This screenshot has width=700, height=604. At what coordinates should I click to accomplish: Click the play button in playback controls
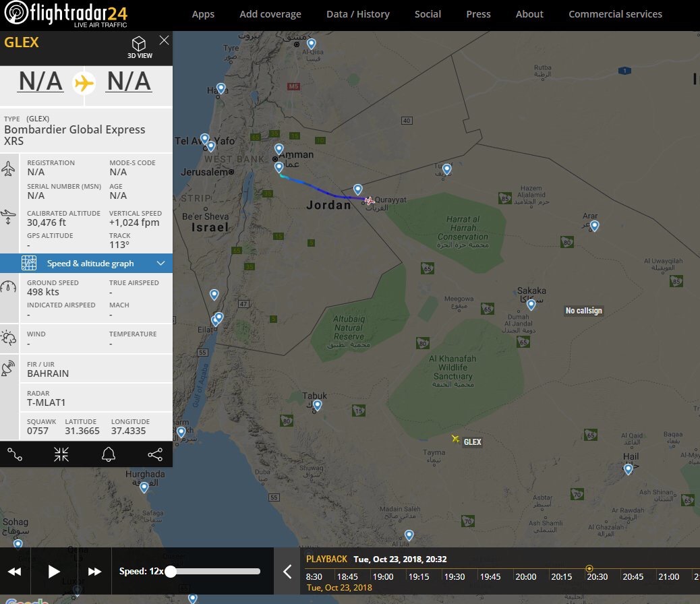pyautogui.click(x=53, y=572)
